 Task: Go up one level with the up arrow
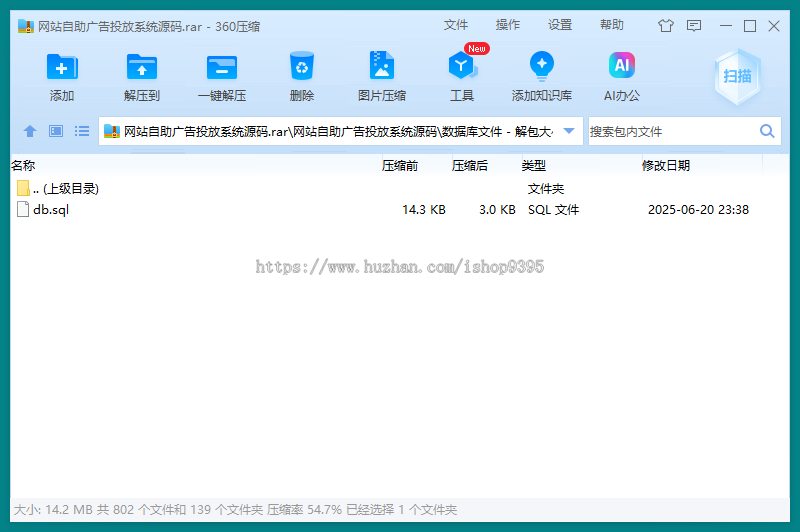tap(30, 131)
